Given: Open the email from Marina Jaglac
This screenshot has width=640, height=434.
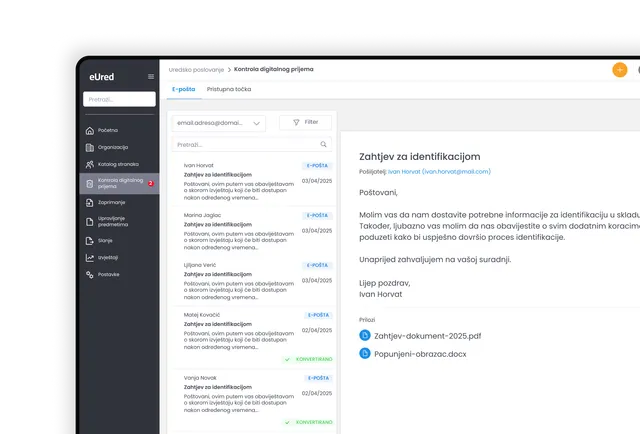Looking at the screenshot, I should pyautogui.click(x=254, y=231).
